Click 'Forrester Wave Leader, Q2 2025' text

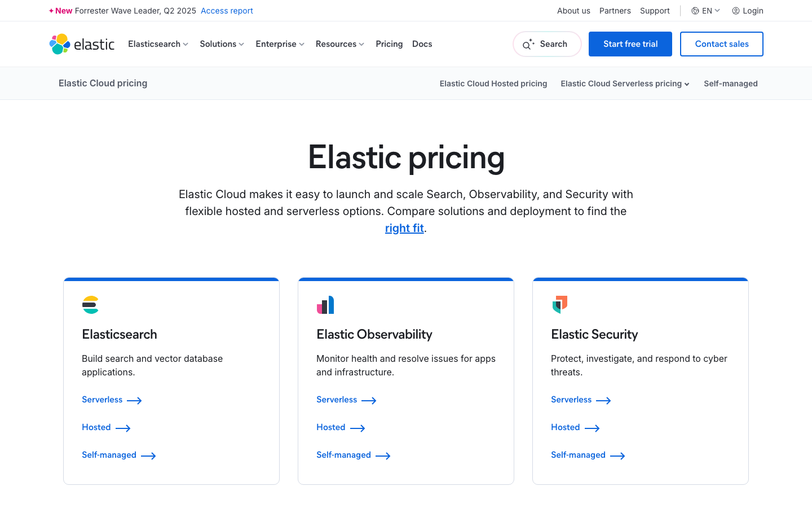[135, 11]
